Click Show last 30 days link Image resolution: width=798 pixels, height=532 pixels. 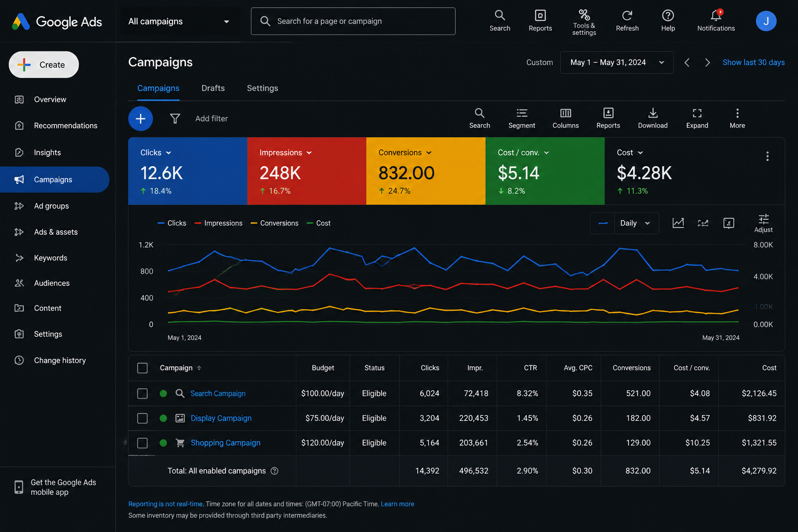click(x=753, y=62)
